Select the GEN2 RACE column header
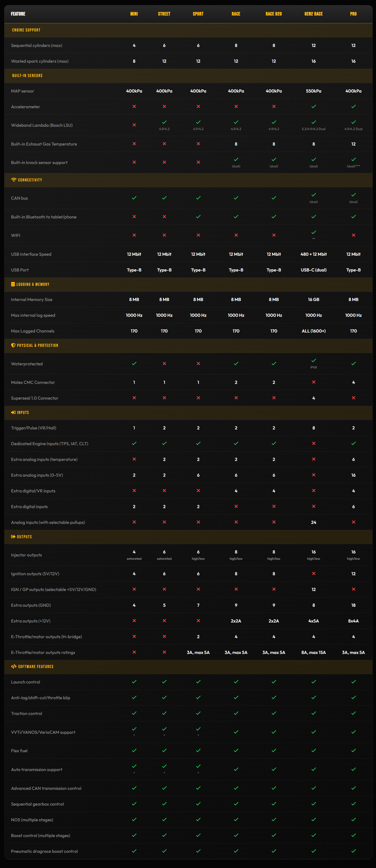The width and height of the screenshot is (376, 868). pos(313,14)
